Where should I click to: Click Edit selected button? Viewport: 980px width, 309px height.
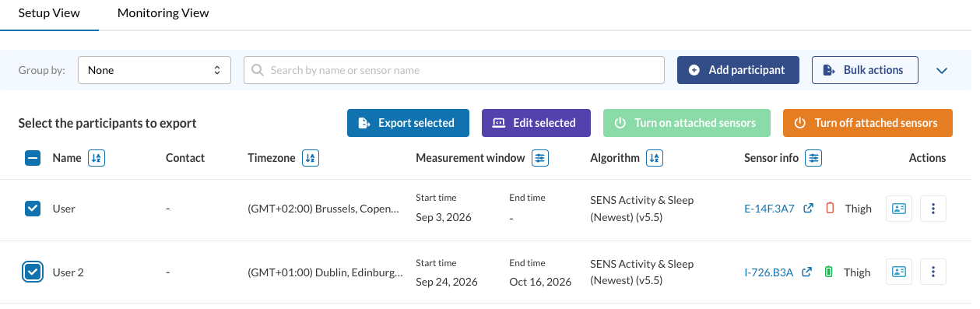pyautogui.click(x=536, y=123)
